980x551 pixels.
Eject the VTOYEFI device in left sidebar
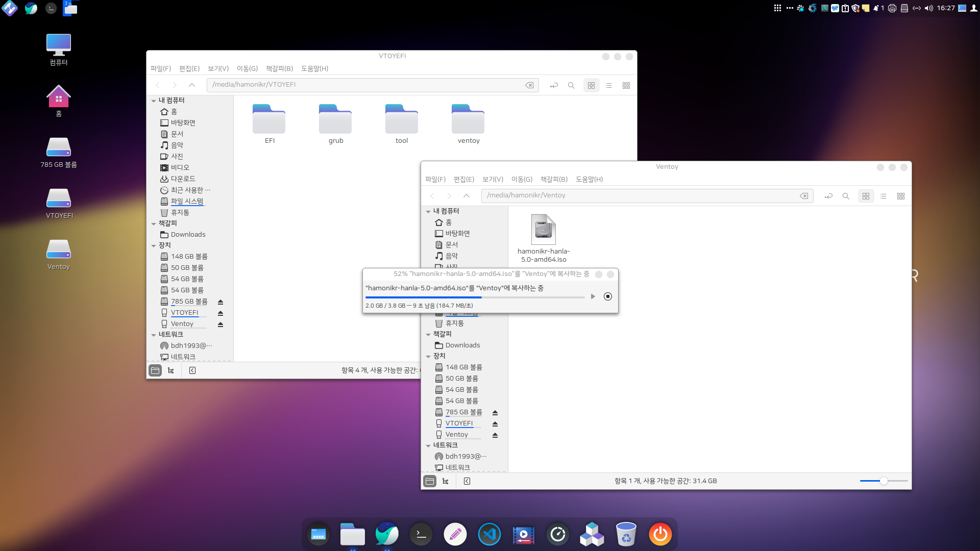coord(220,313)
